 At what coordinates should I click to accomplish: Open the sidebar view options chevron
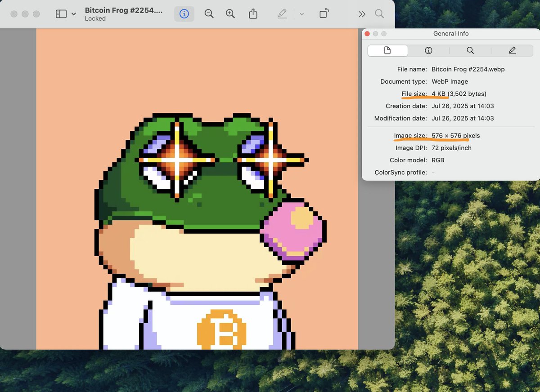click(x=74, y=14)
